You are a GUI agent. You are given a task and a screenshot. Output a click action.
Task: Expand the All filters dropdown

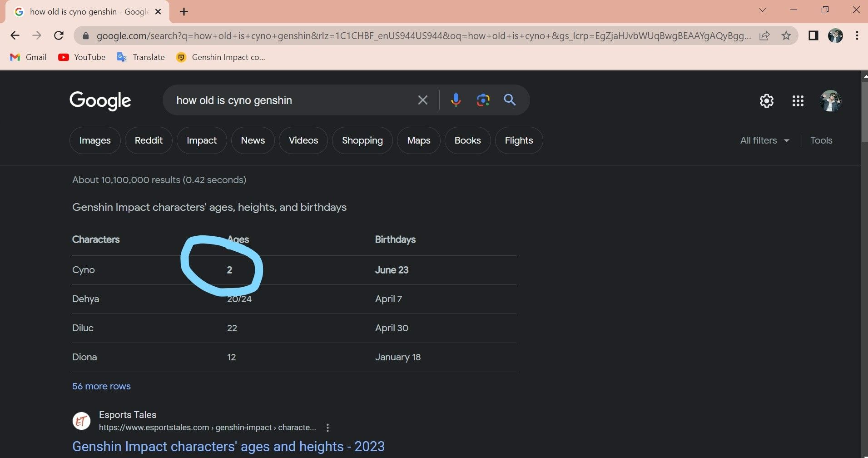tap(764, 140)
